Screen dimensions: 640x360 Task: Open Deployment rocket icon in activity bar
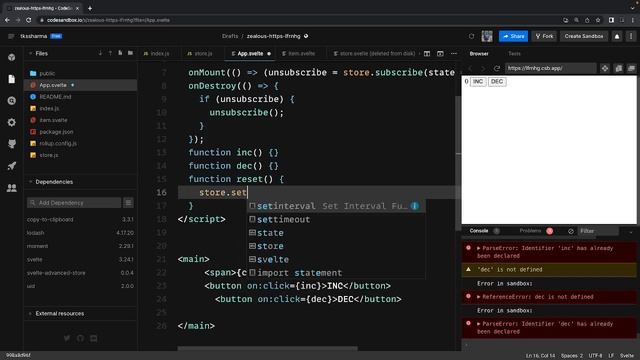click(11, 166)
